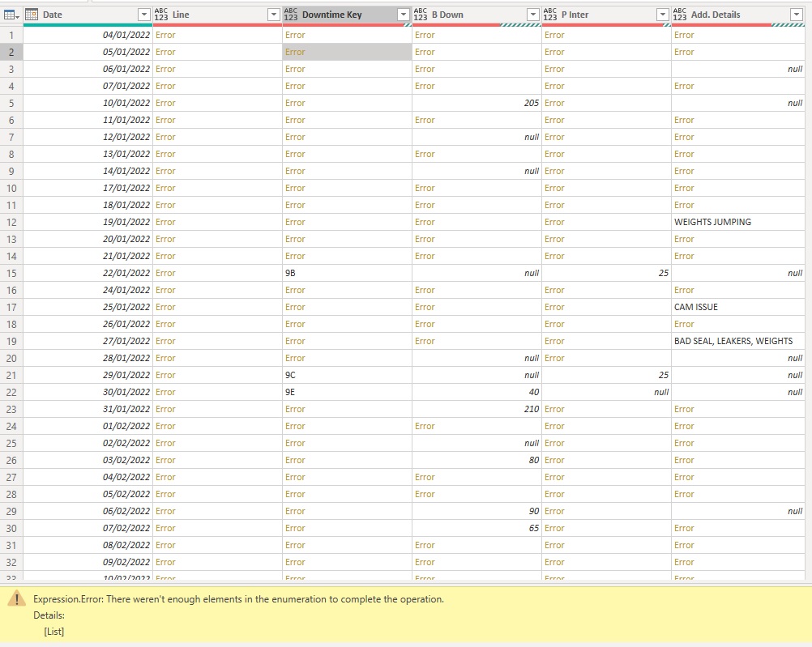The height and width of the screenshot is (647, 812).
Task: Click the 9B Downtime Key cell
Action: coord(347,273)
